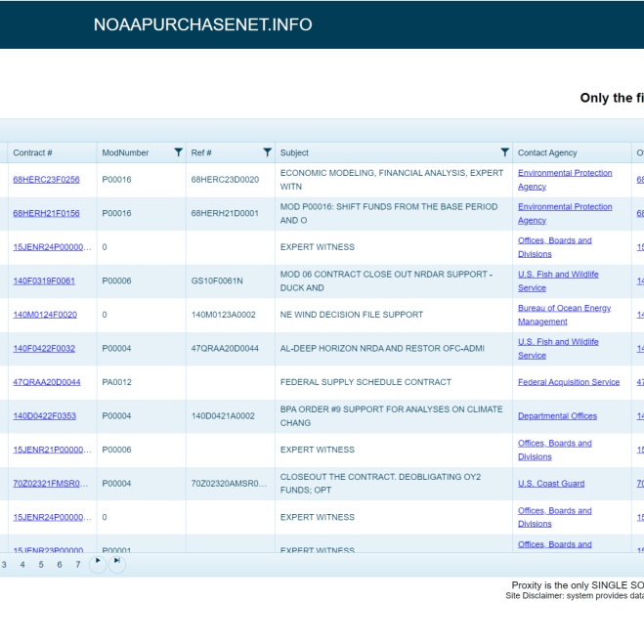Open the ModNumber column filter icon
This screenshot has width=644, height=644.
178,152
